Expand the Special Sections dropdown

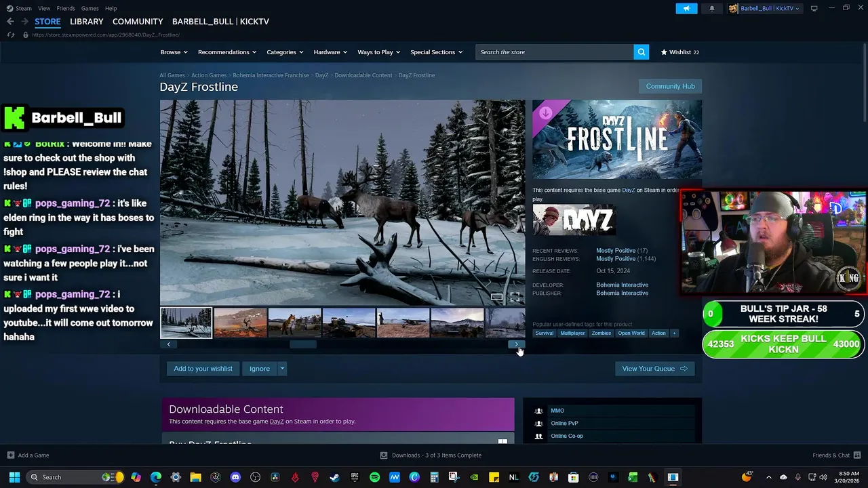tap(436, 52)
